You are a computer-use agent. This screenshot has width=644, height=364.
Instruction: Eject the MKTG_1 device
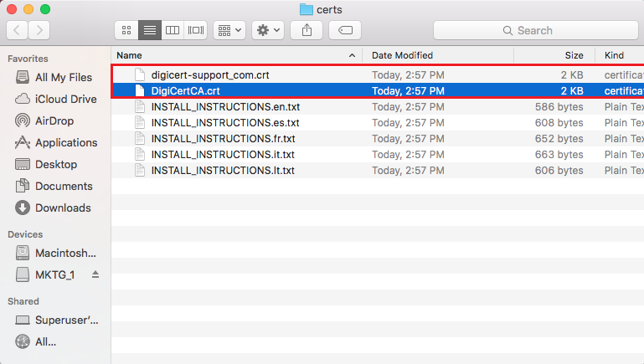tap(95, 274)
